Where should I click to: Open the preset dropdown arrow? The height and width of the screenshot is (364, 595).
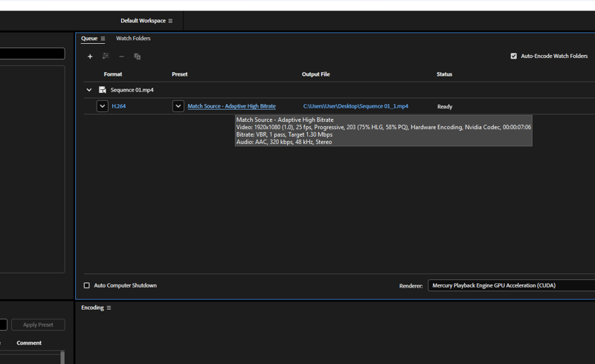pyautogui.click(x=178, y=106)
